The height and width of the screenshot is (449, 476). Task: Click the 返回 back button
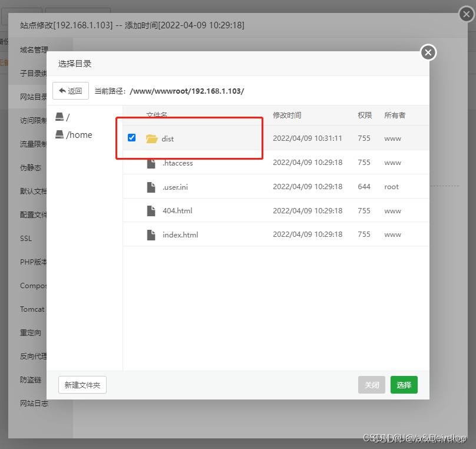(x=71, y=91)
